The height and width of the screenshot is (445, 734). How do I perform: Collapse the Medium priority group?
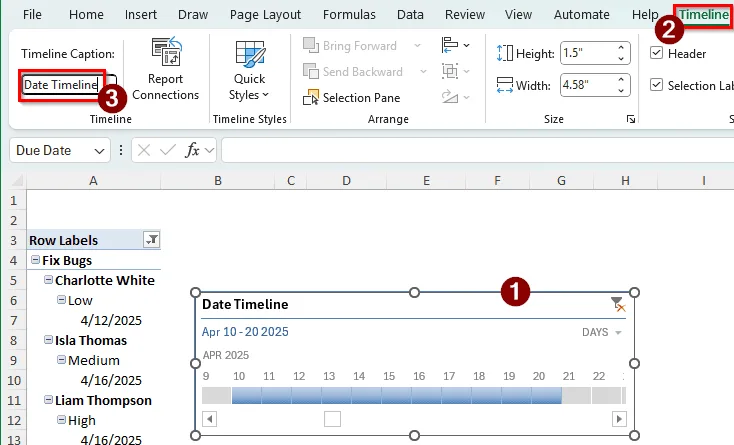tap(61, 360)
